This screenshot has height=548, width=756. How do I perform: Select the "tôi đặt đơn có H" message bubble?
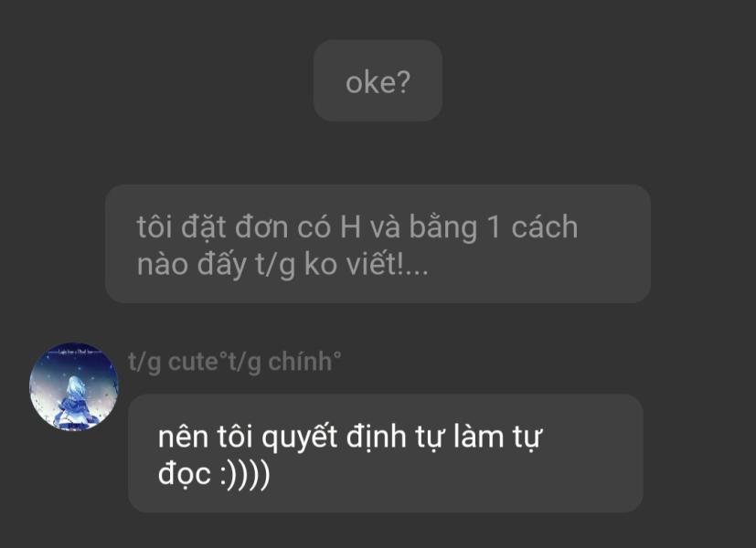point(378,244)
